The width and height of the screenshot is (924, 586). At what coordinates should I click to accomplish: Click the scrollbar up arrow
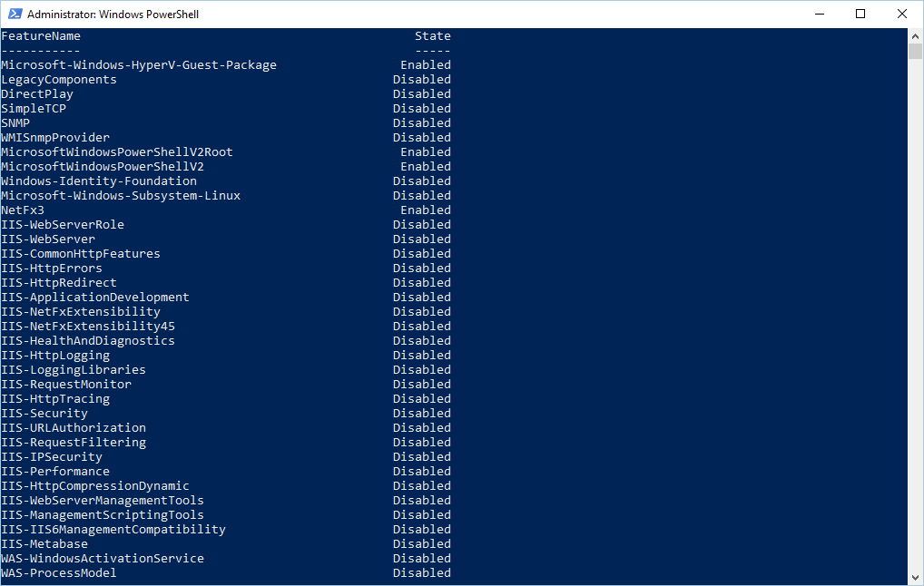[915, 36]
